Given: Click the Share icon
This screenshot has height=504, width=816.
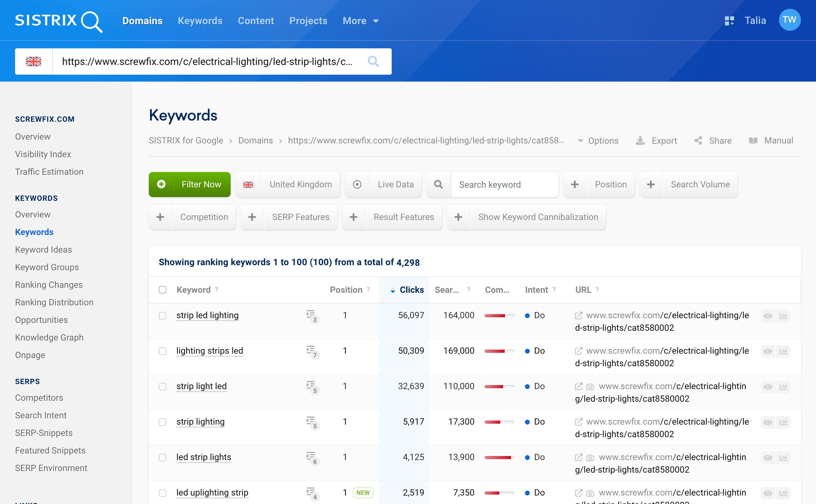Looking at the screenshot, I should (x=698, y=141).
